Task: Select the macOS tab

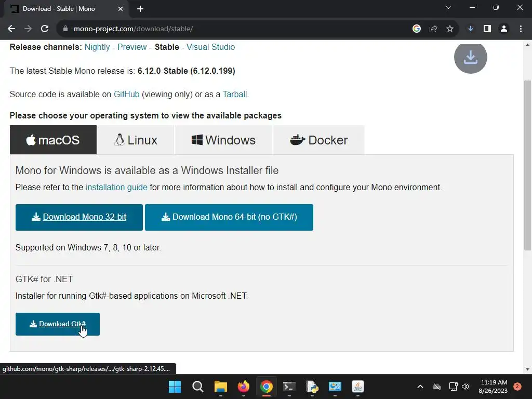Action: [x=54, y=140]
